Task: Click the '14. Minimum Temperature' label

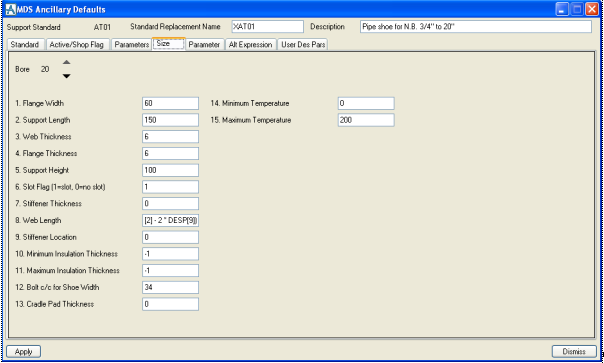Action: 250,103
